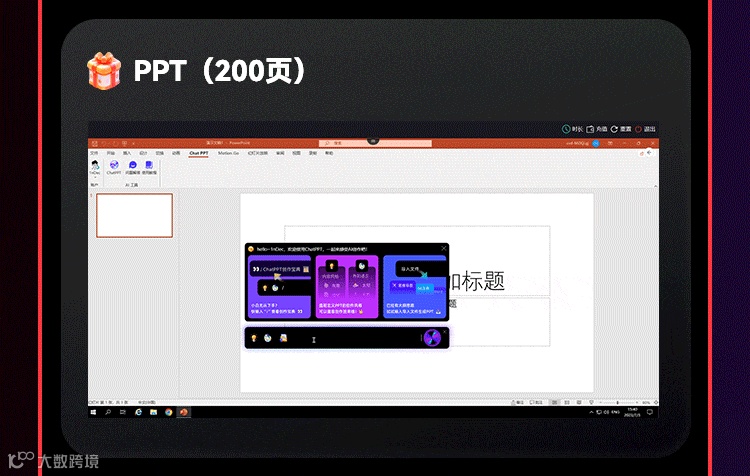Click the Redo icon in quick access toolbar
The height and width of the screenshot is (476, 750).
click(115, 143)
